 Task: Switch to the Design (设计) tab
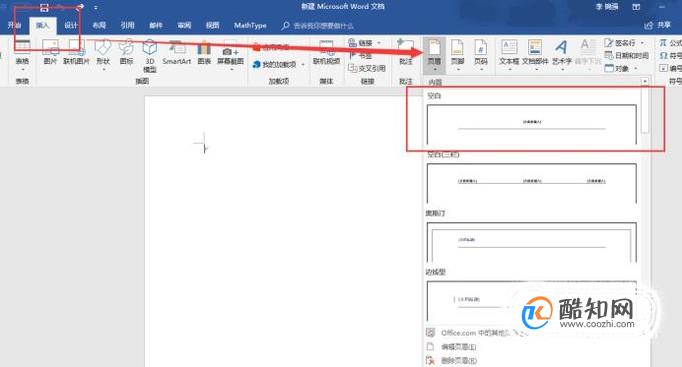(71, 25)
